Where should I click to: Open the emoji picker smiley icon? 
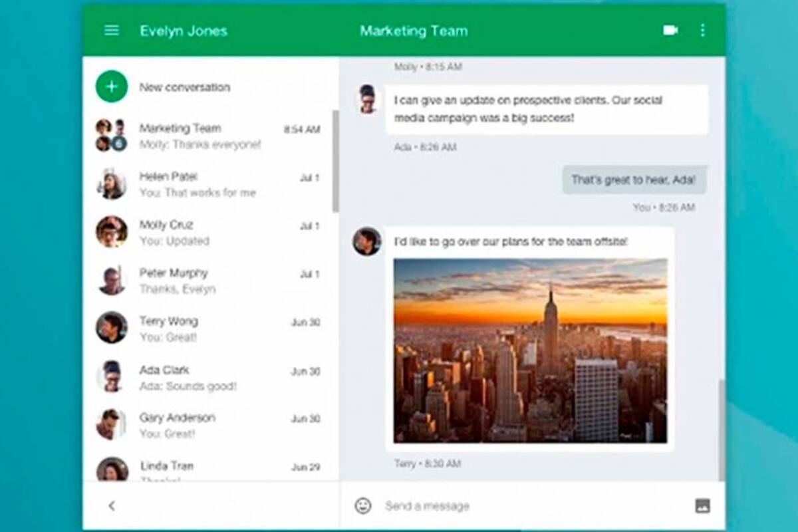coord(363,506)
